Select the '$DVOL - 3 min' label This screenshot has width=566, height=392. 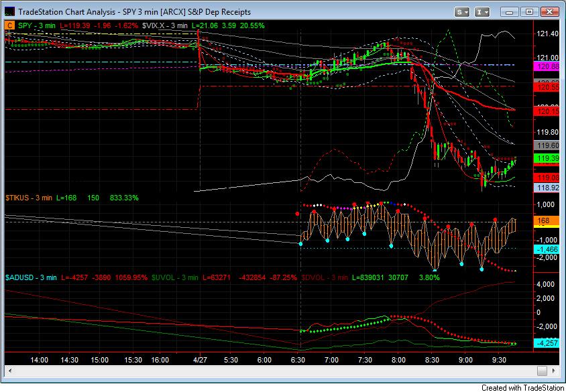pyautogui.click(x=325, y=277)
